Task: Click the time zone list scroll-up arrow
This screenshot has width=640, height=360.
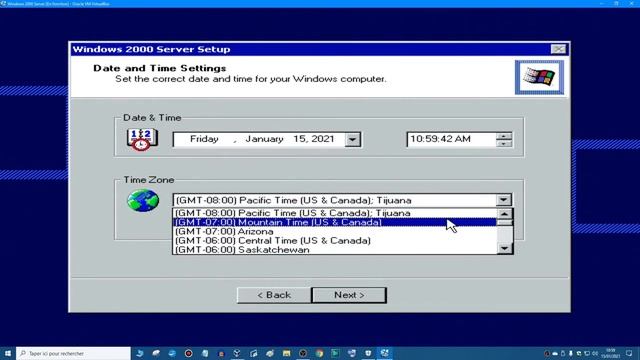Action: pyautogui.click(x=505, y=213)
